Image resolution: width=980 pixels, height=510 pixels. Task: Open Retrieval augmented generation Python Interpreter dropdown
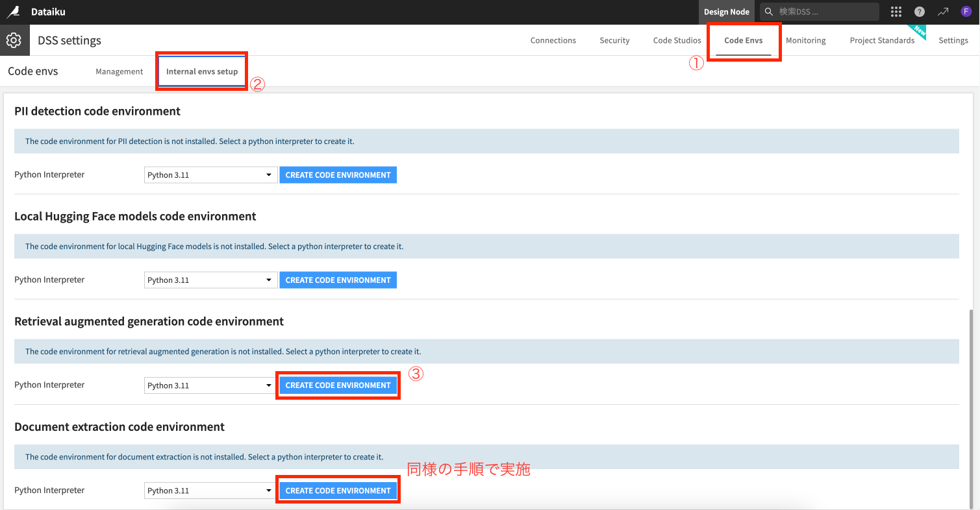(210, 385)
